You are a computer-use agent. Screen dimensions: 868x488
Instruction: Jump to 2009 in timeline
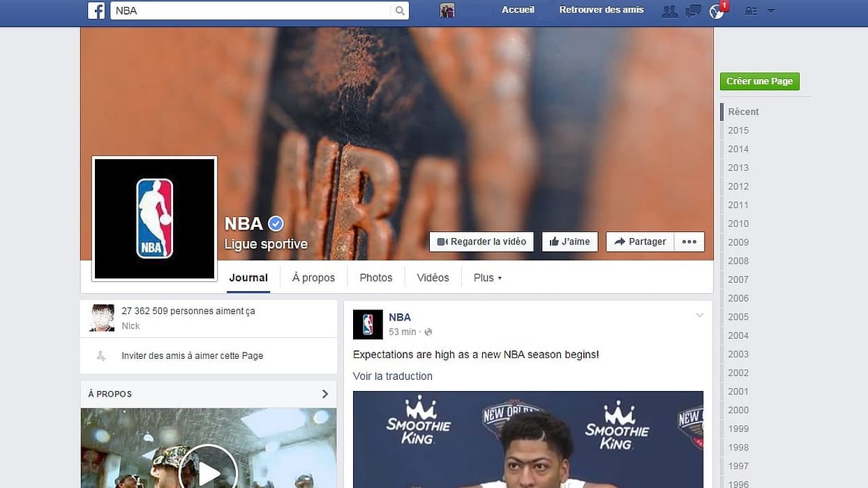pyautogui.click(x=738, y=242)
